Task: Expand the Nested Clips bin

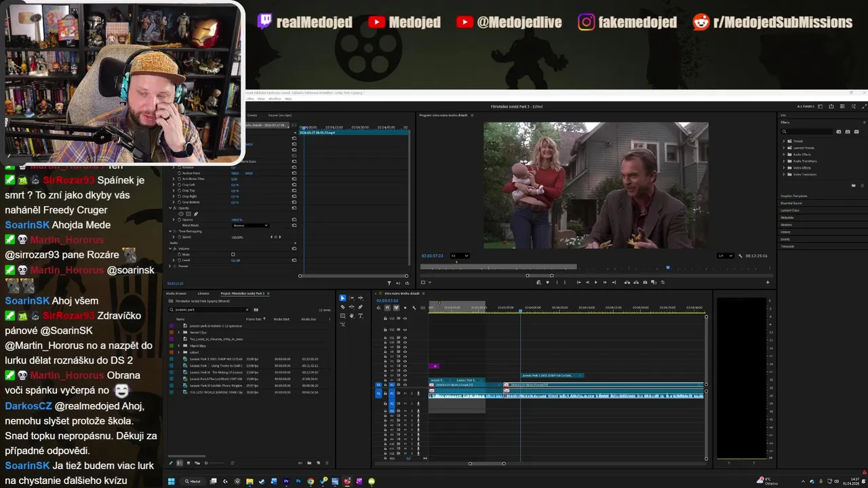Action: coord(179,332)
